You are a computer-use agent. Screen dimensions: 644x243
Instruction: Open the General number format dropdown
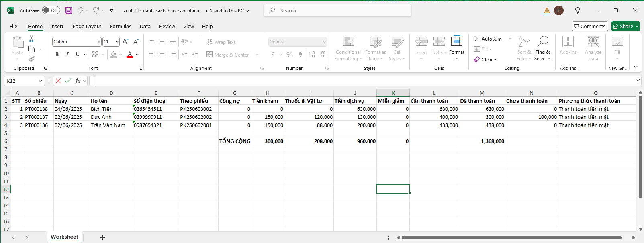[x=324, y=42]
